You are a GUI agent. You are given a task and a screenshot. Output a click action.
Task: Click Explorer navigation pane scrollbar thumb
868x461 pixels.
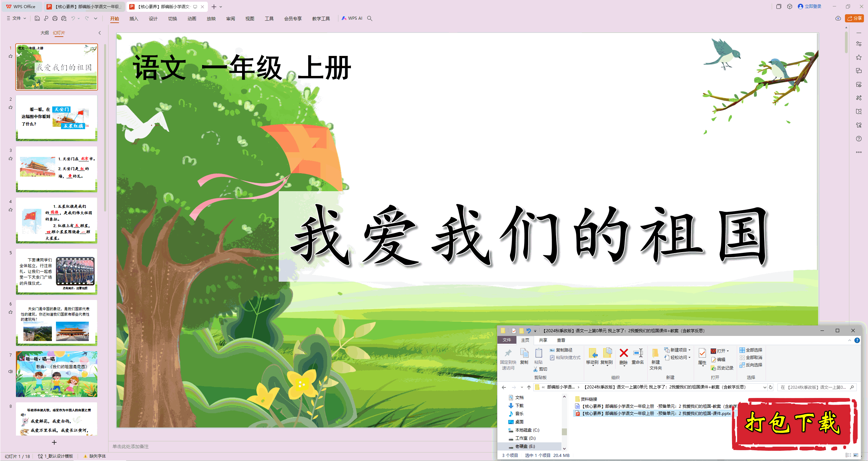click(x=564, y=431)
